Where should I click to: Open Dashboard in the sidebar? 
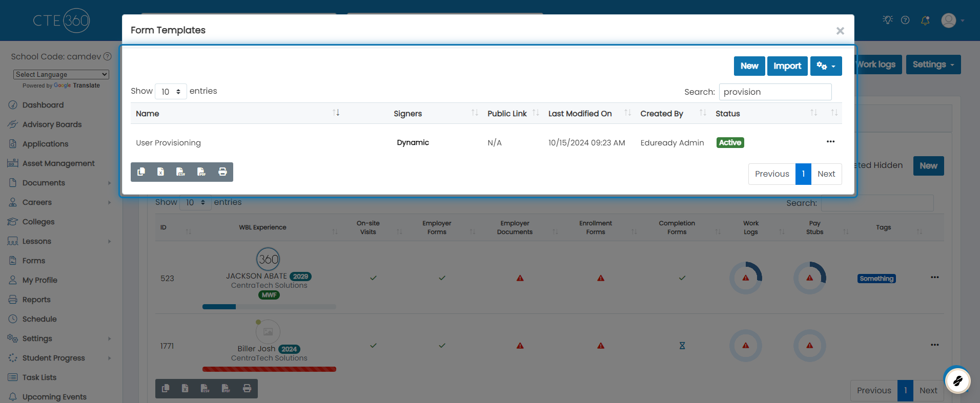pyautogui.click(x=43, y=105)
